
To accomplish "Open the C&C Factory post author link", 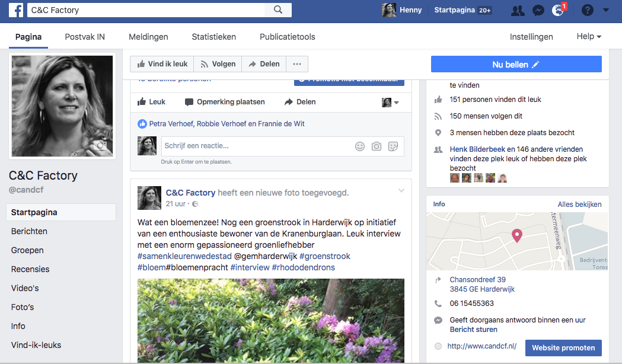I will 190,193.
